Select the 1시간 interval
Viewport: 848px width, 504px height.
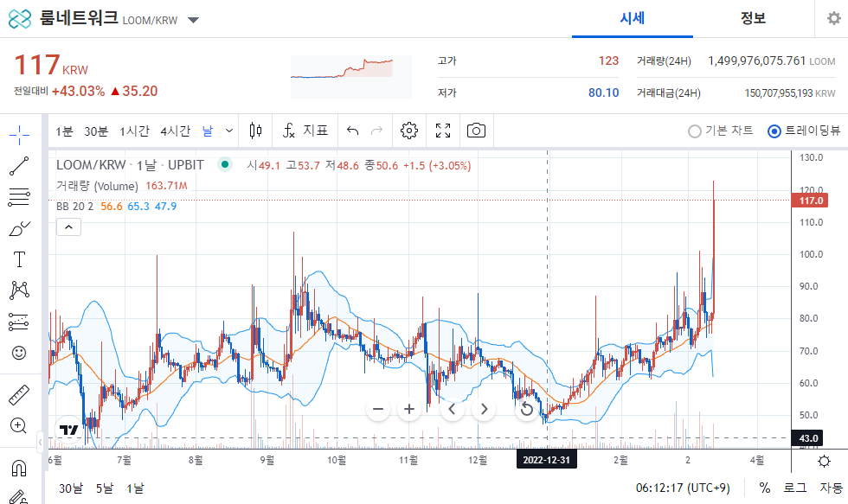click(x=134, y=131)
